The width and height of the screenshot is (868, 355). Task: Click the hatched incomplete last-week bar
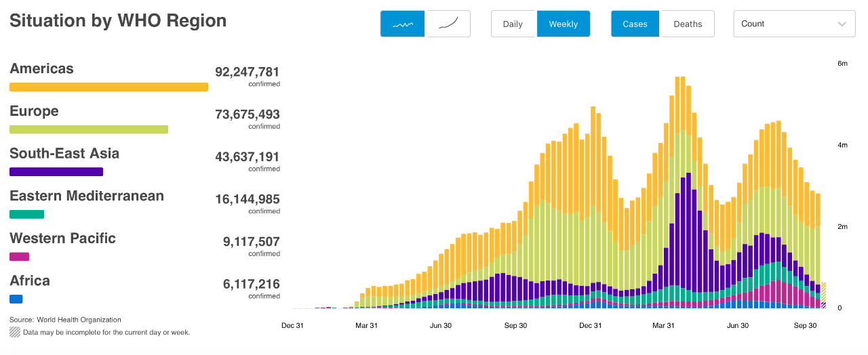click(x=824, y=295)
